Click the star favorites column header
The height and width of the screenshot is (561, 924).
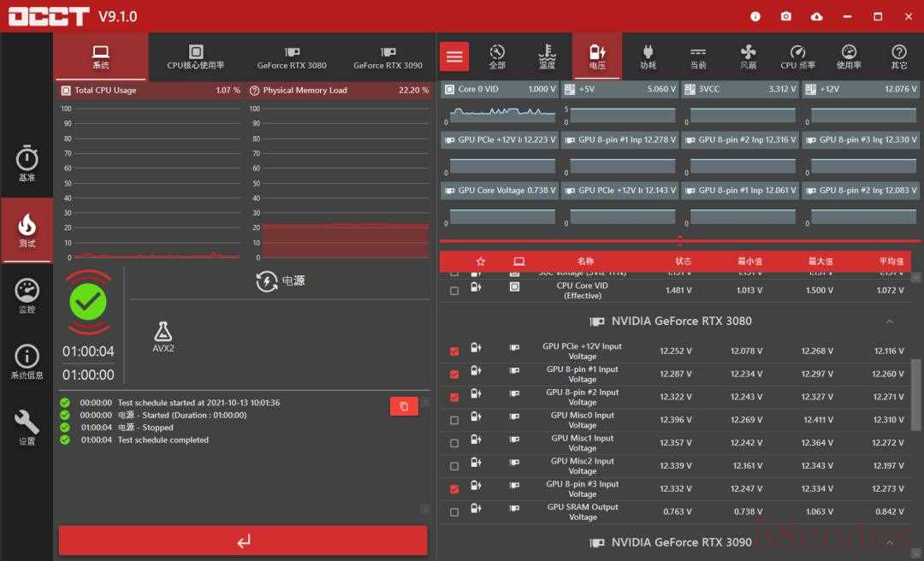480,261
